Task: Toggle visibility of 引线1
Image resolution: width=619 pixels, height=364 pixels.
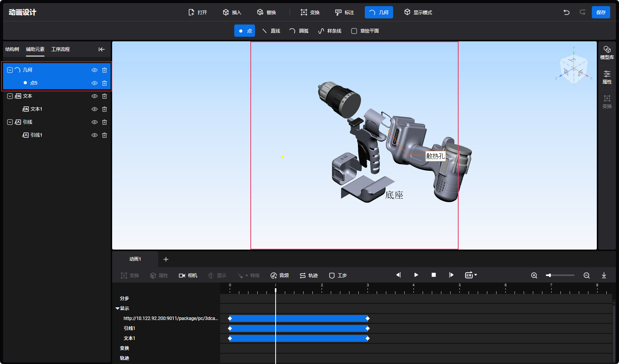Action: pyautogui.click(x=95, y=135)
